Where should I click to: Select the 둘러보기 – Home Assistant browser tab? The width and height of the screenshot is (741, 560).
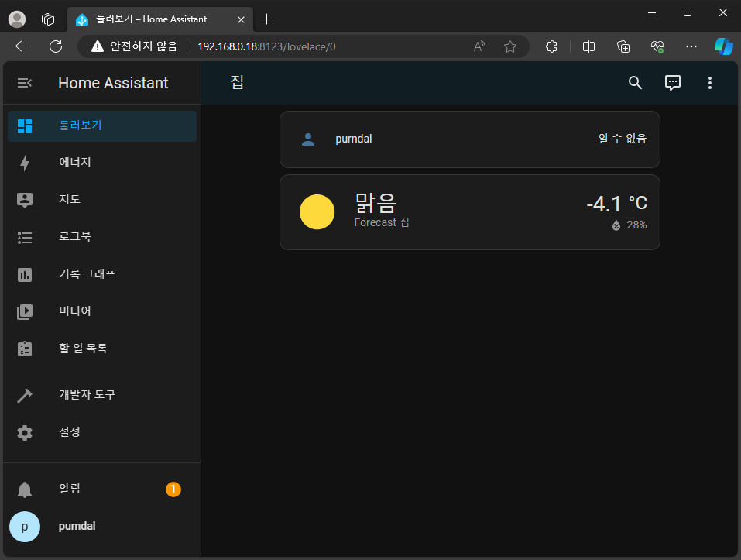click(x=160, y=19)
